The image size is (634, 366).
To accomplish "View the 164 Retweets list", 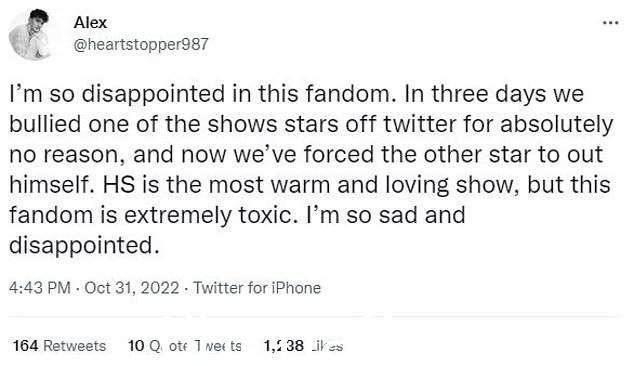I will pyautogui.click(x=59, y=346).
